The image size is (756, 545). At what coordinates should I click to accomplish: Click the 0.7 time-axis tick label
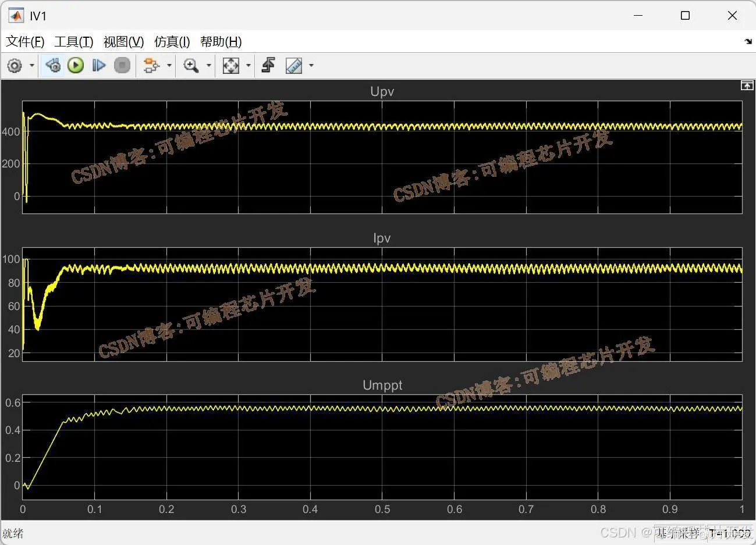(x=526, y=510)
